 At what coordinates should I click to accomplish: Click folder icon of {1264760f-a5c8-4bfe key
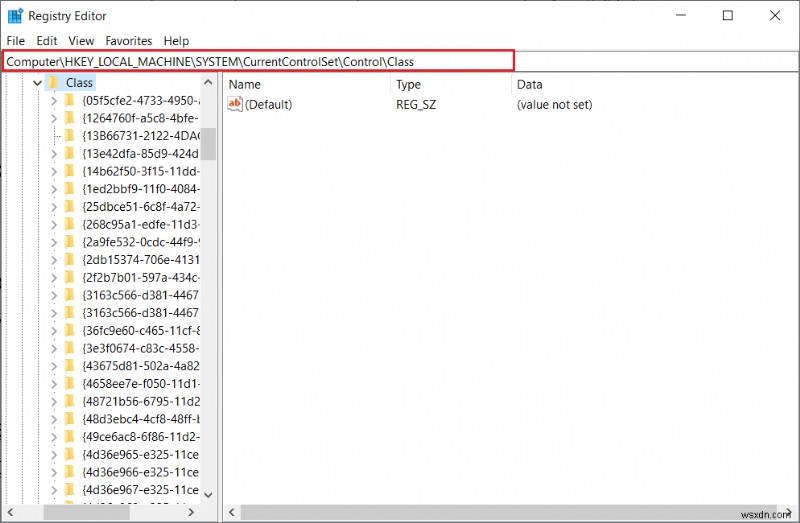click(70, 118)
